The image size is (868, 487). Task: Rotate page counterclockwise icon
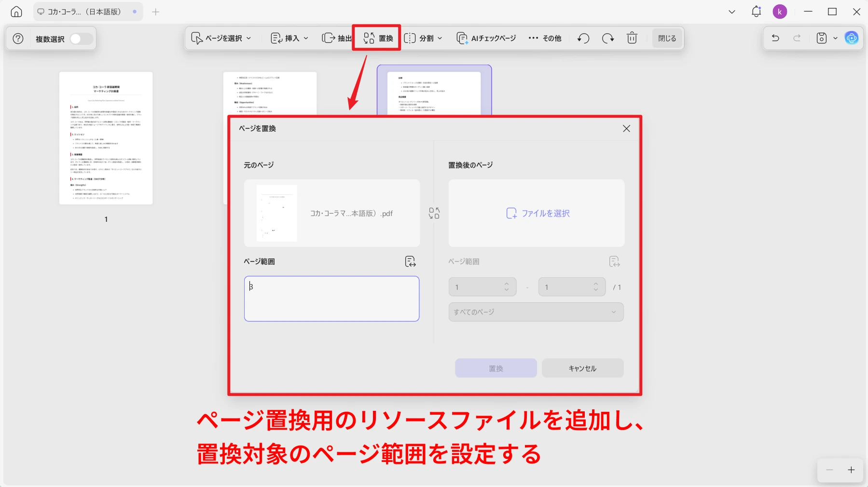coord(583,38)
